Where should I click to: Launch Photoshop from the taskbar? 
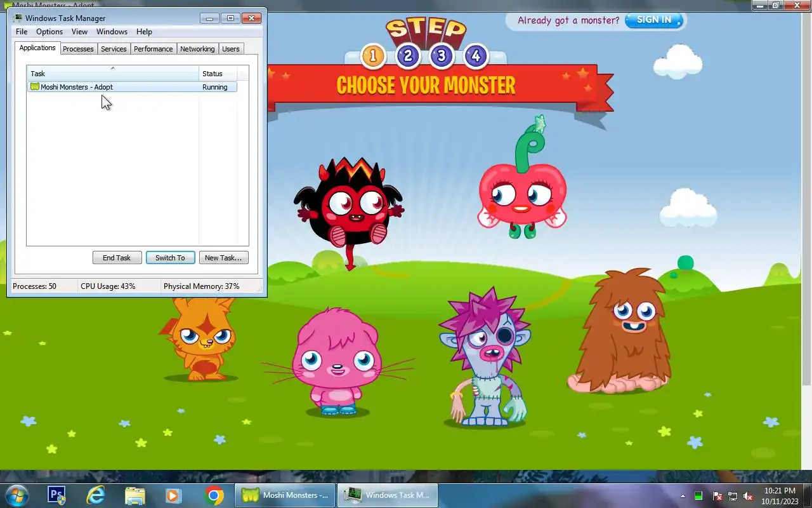click(x=57, y=495)
